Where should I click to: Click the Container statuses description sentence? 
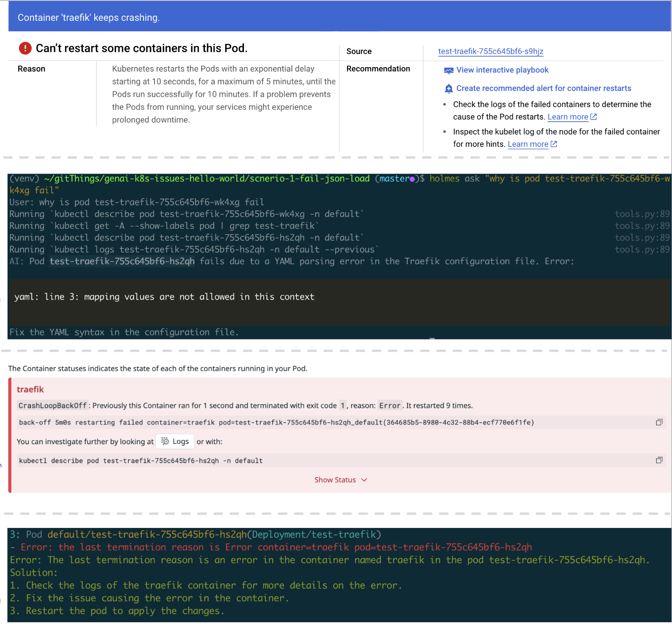pyautogui.click(x=158, y=369)
